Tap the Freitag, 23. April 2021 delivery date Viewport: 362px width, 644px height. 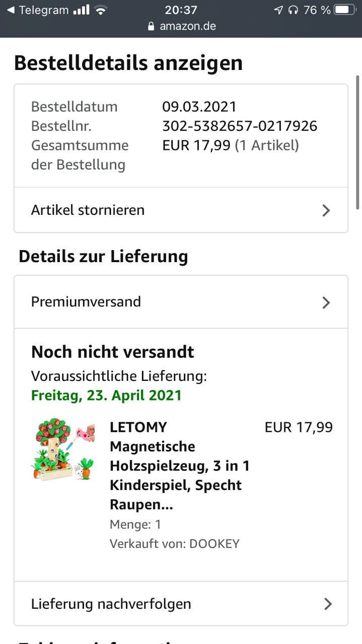[106, 395]
